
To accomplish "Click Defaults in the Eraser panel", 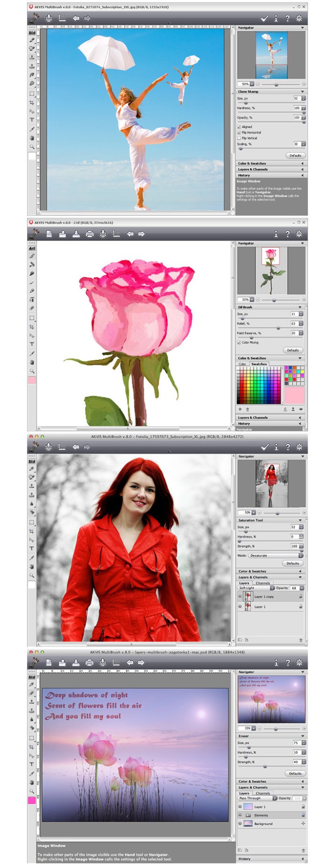I will [x=295, y=773].
